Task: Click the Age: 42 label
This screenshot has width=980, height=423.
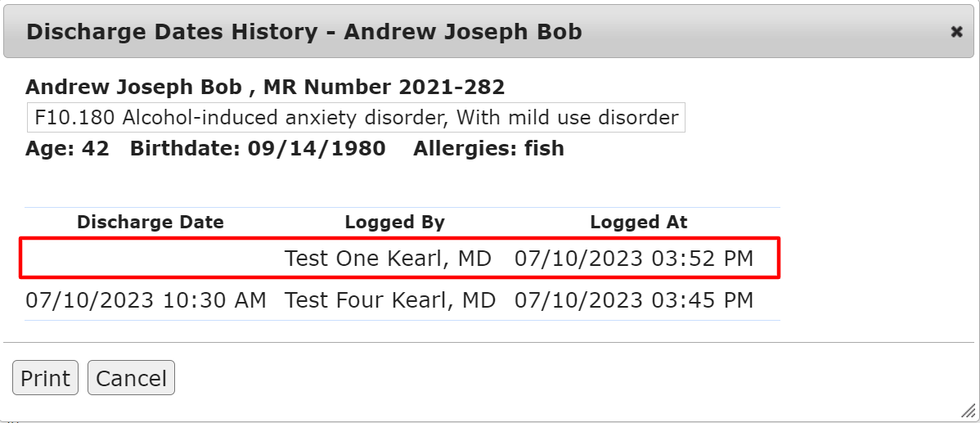Action: pyautogui.click(x=67, y=149)
